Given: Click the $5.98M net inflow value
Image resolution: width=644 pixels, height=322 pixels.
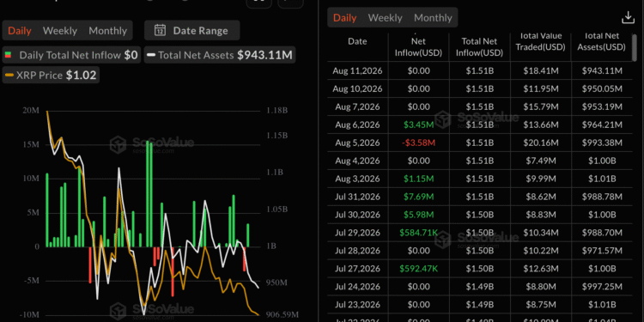Looking at the screenshot, I should click(x=418, y=215).
